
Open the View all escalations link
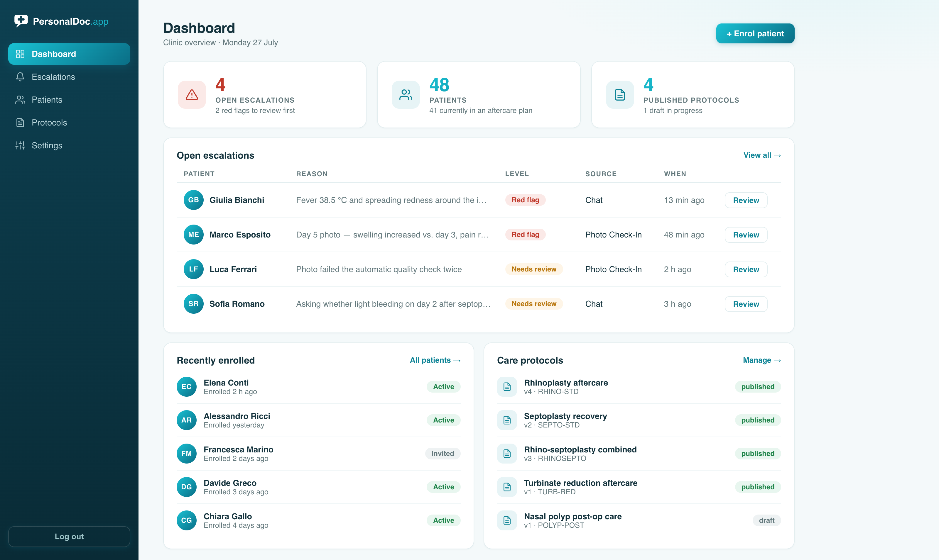pyautogui.click(x=762, y=155)
